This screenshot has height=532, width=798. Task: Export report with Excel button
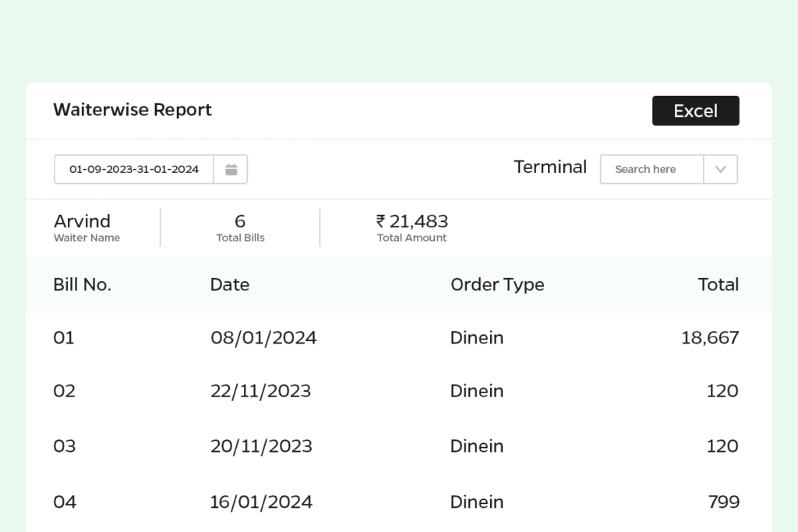(x=696, y=111)
